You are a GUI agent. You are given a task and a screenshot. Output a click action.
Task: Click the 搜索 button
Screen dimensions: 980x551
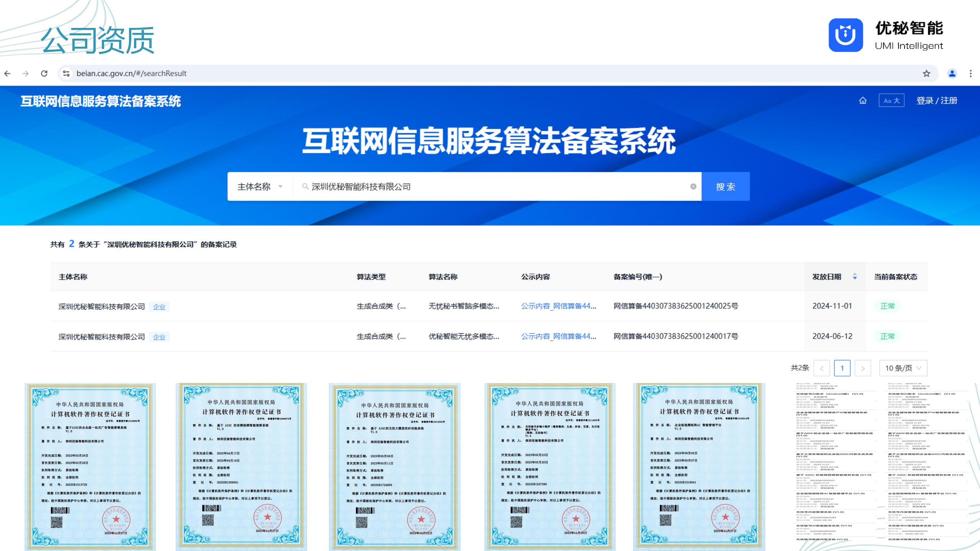point(725,186)
